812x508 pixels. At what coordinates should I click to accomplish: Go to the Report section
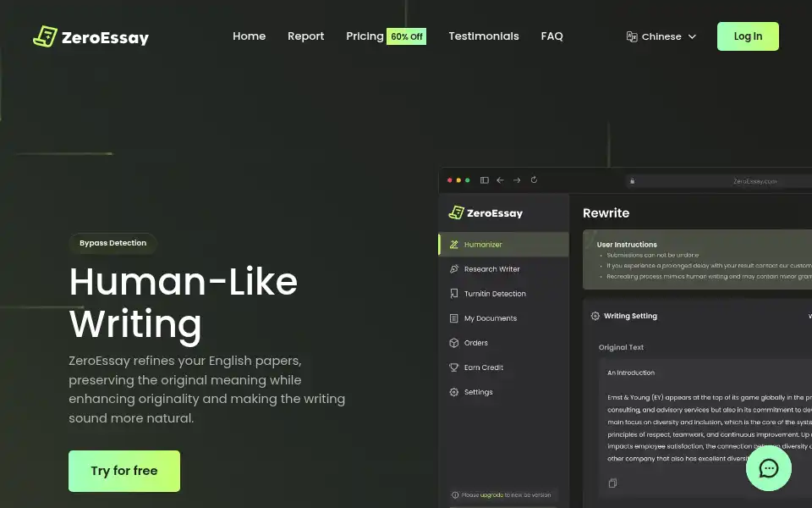(x=305, y=36)
